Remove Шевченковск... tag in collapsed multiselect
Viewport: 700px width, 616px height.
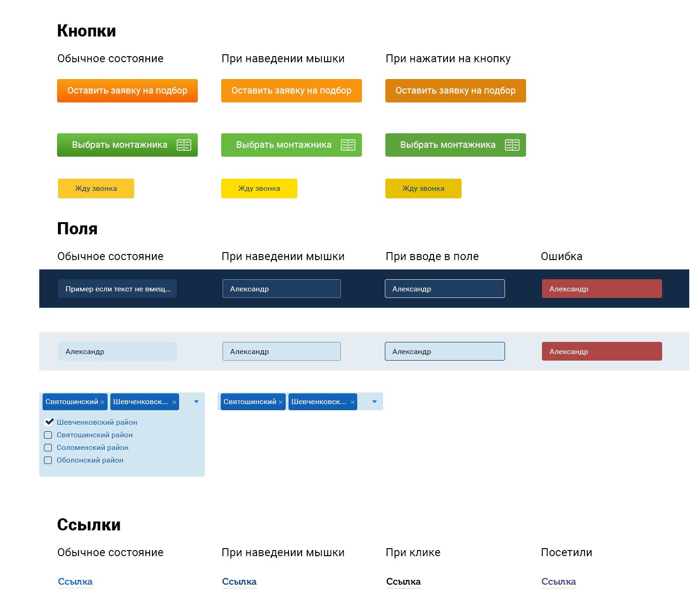(353, 402)
